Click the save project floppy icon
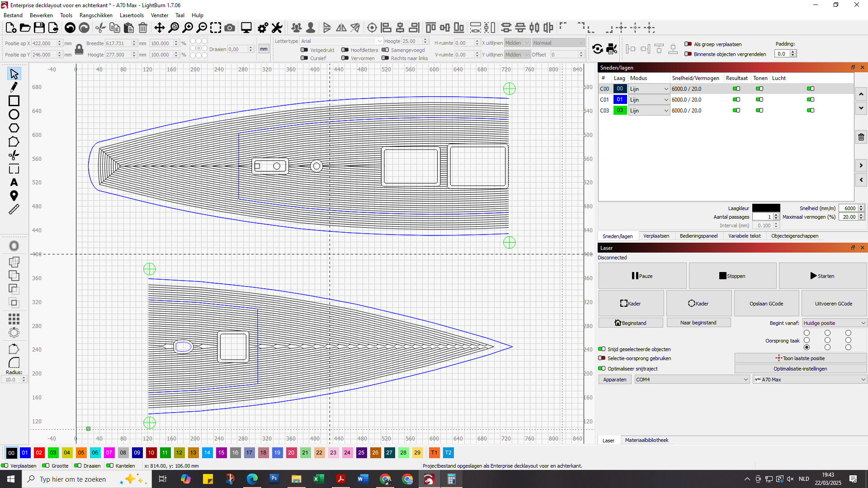Screen dimensions: 868x488 coord(39,28)
